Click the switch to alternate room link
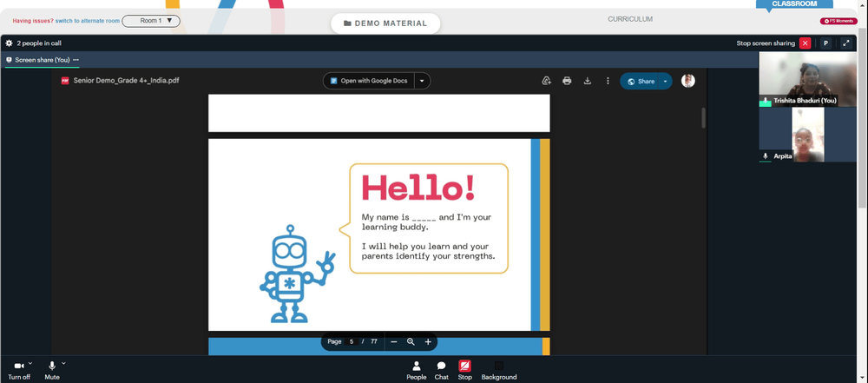Screen dimensions: 868x383 pyautogui.click(x=88, y=21)
